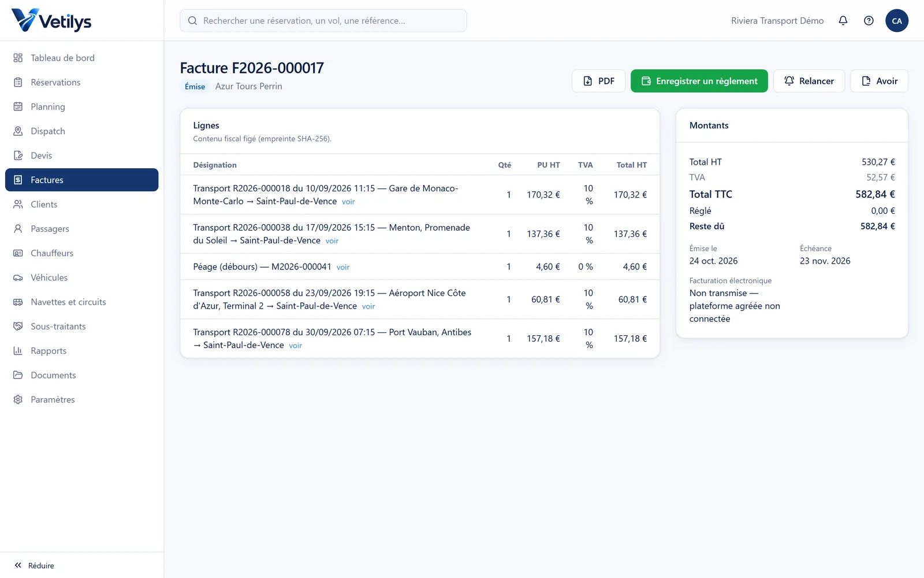This screenshot has height=578, width=924.
Task: Download the invoice as PDF
Action: 598,81
